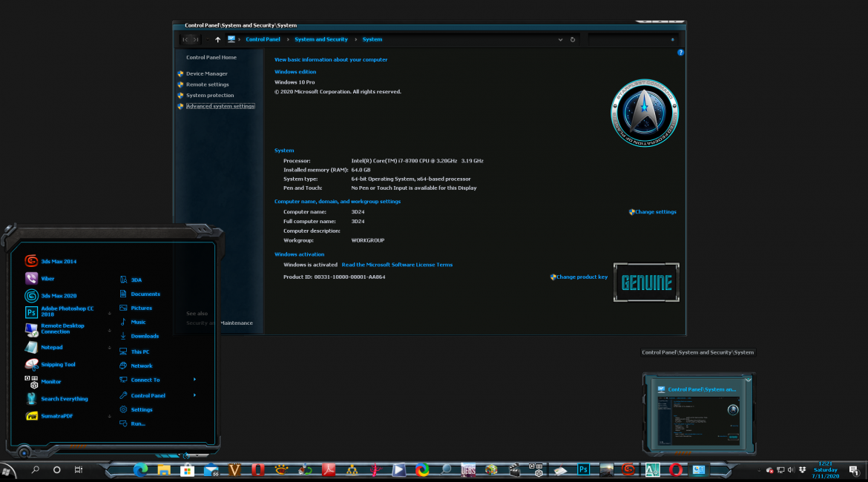This screenshot has height=482, width=868.
Task: Open Adobe Photoshop CC 2018 in the Start menu
Action: pos(61,311)
